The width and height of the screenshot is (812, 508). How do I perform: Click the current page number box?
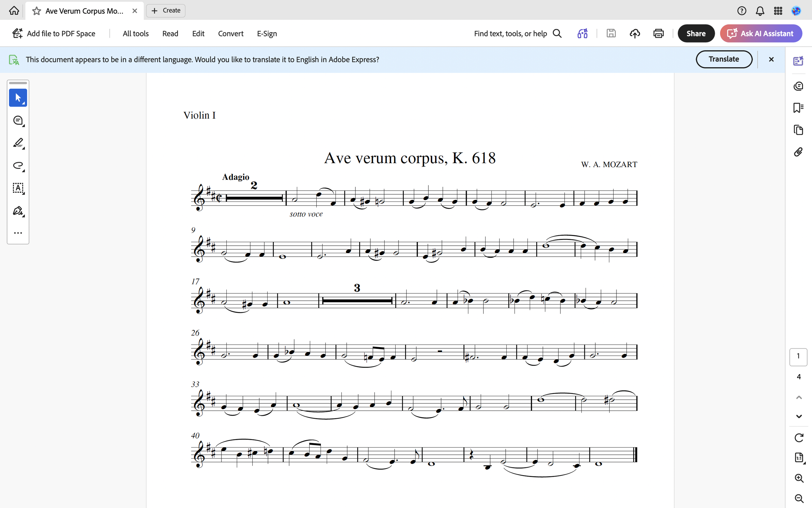[x=798, y=357]
